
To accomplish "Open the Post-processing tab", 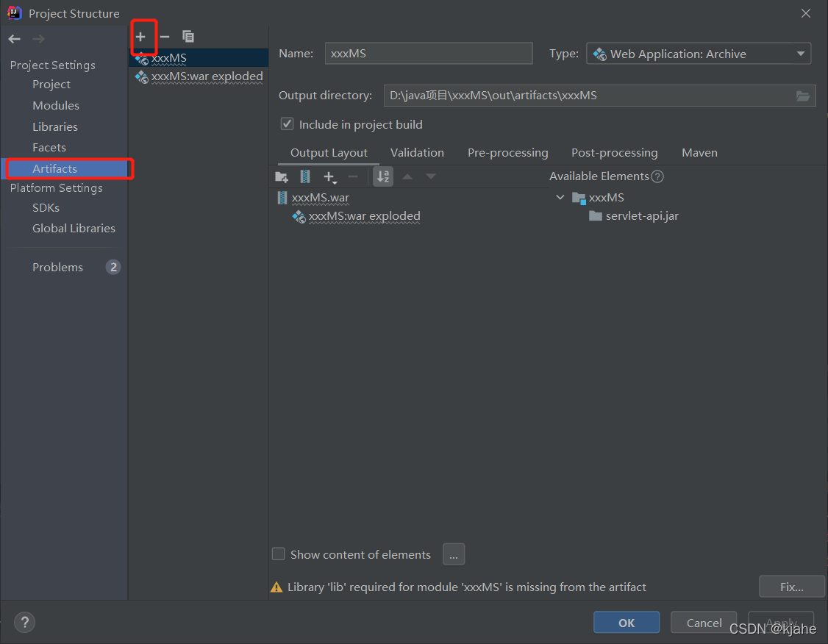I will (615, 153).
